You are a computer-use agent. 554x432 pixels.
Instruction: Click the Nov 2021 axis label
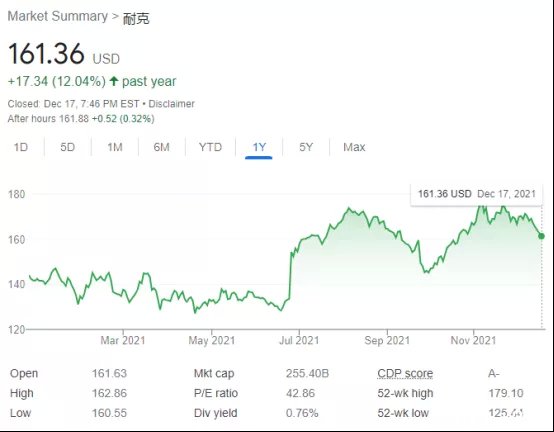[x=473, y=341]
